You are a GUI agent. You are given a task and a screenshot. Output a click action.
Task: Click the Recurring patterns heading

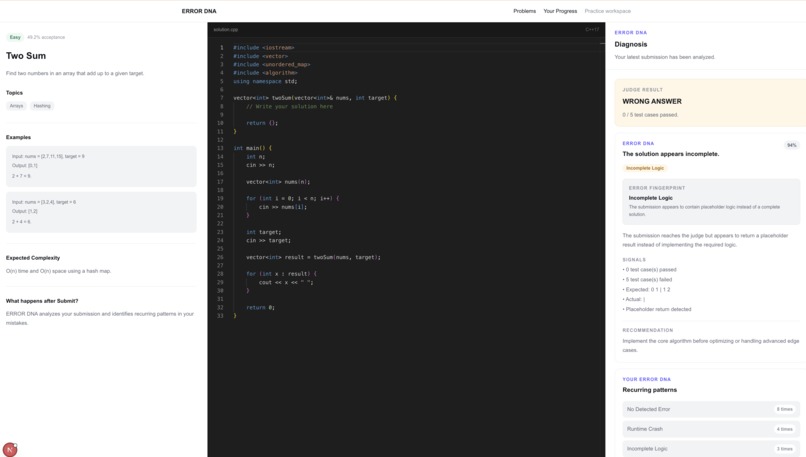coord(650,390)
